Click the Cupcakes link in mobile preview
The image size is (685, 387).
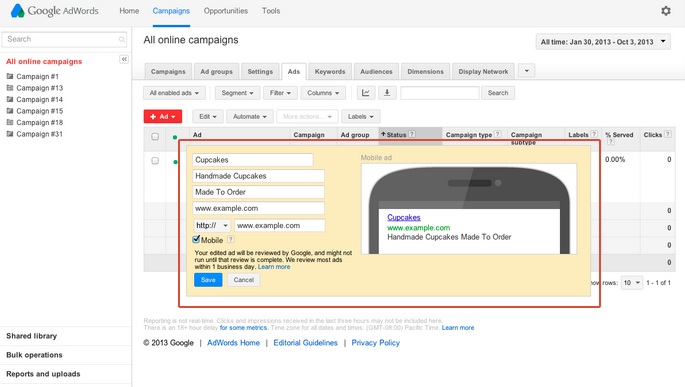click(404, 217)
